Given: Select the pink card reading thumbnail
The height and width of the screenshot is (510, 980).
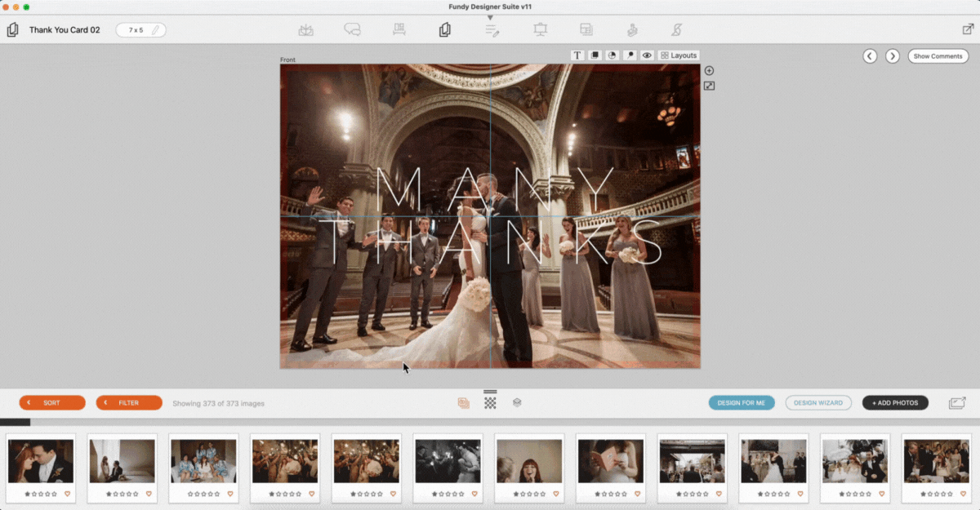Looking at the screenshot, I should click(610, 461).
